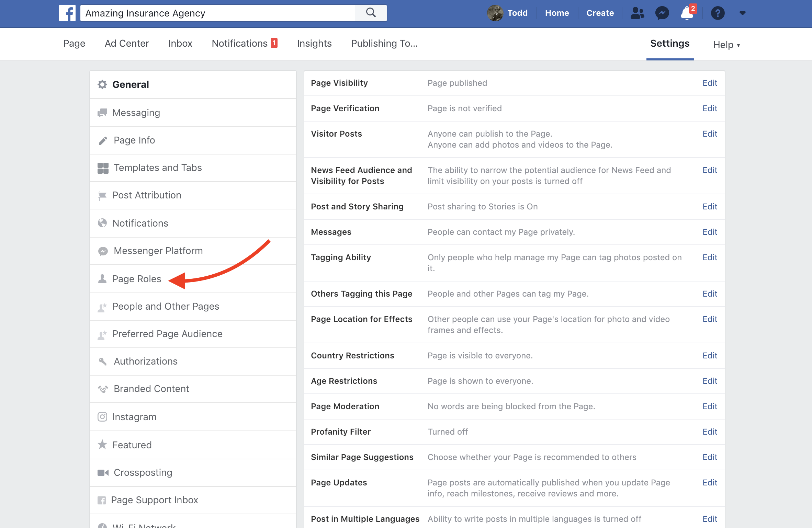
Task: Open the notifications bell icon
Action: 687,13
